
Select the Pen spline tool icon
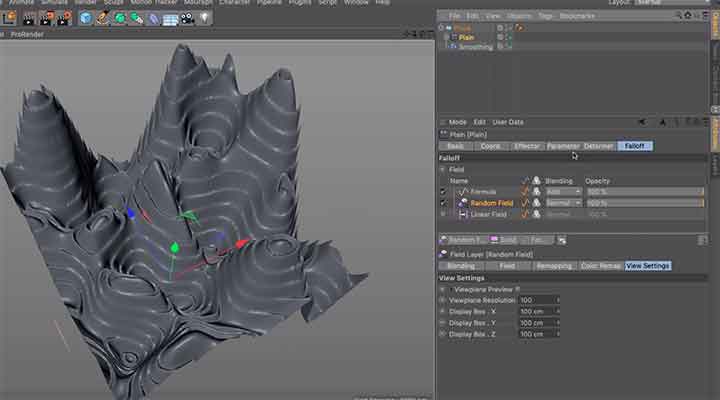coord(103,18)
